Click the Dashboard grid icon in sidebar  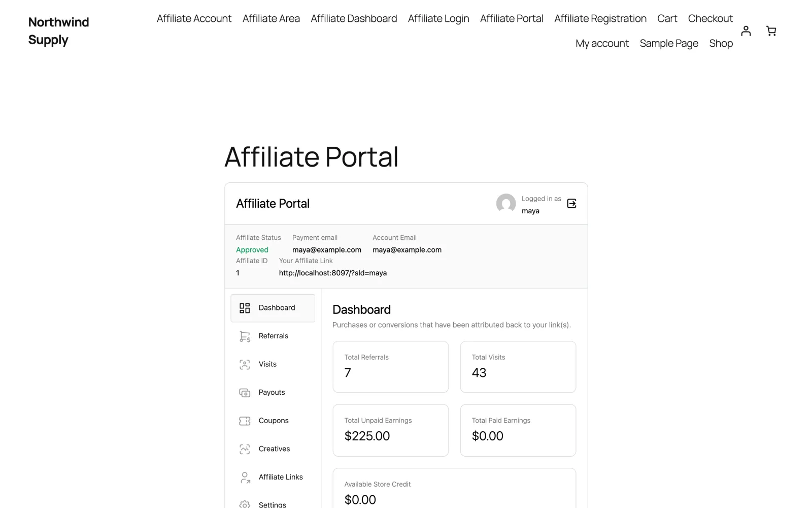tap(245, 308)
